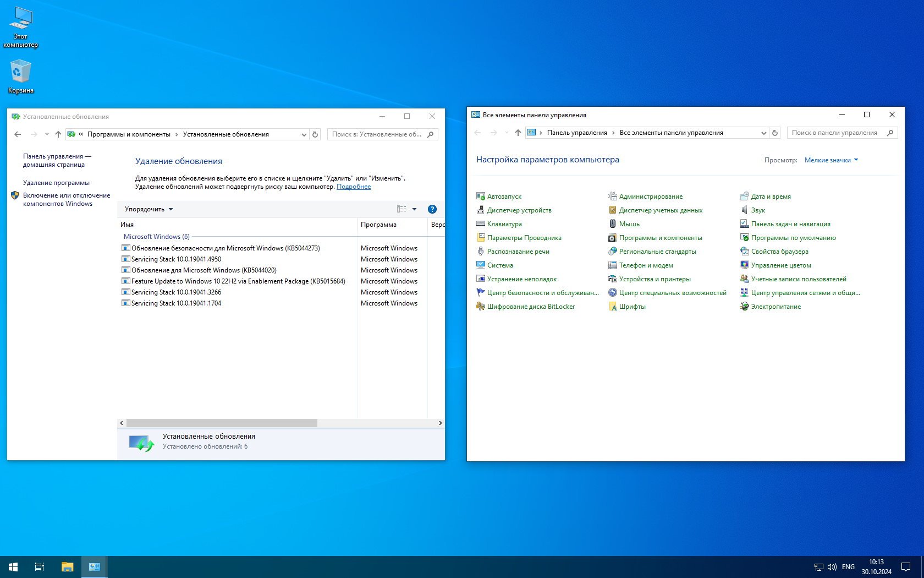Open the Упорядочить dropdown menu

point(148,209)
